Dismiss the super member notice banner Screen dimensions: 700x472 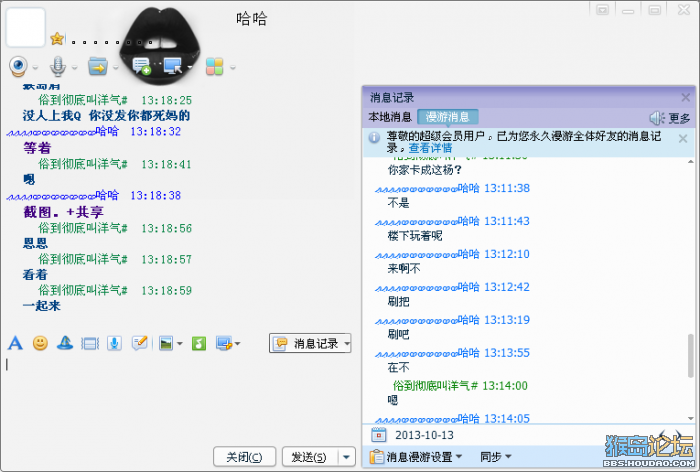[683, 138]
